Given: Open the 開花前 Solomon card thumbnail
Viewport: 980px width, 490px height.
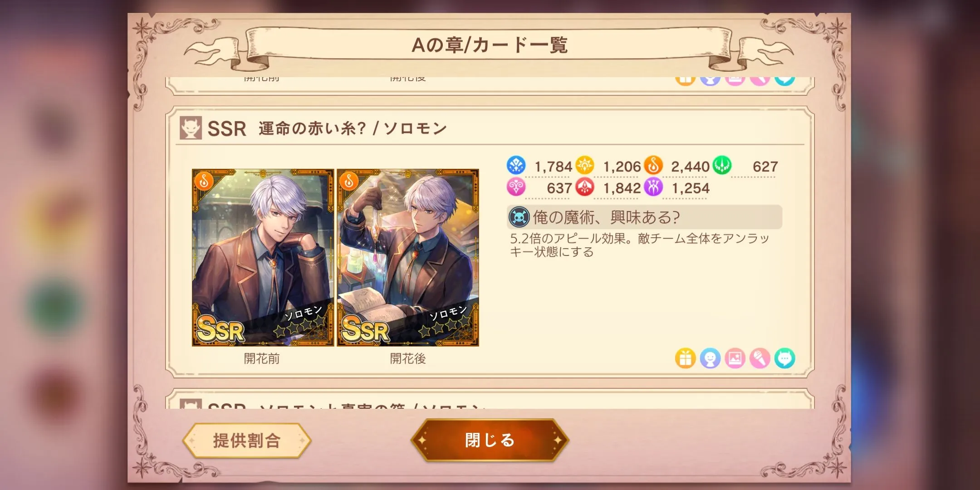Looking at the screenshot, I should (263, 258).
